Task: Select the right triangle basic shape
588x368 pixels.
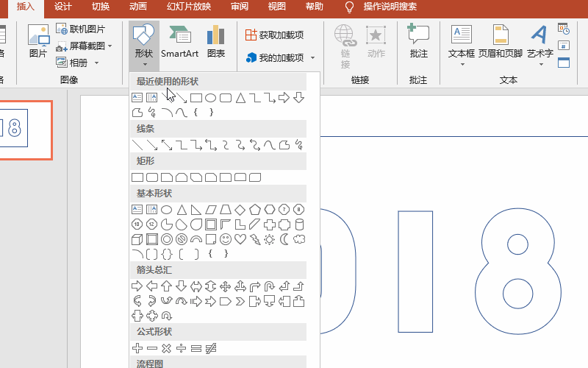Action: pos(196,210)
